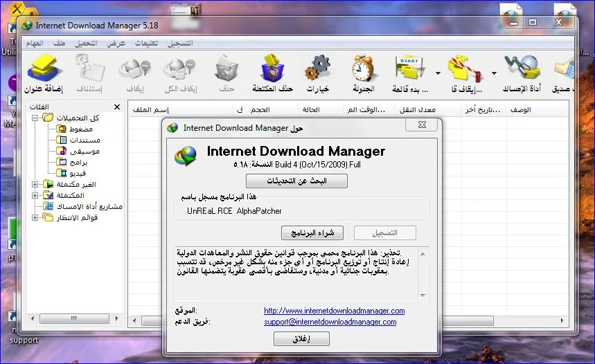Click Check for Updates (البحث عن التحديثات) button
The height and width of the screenshot is (364, 595).
(296, 181)
